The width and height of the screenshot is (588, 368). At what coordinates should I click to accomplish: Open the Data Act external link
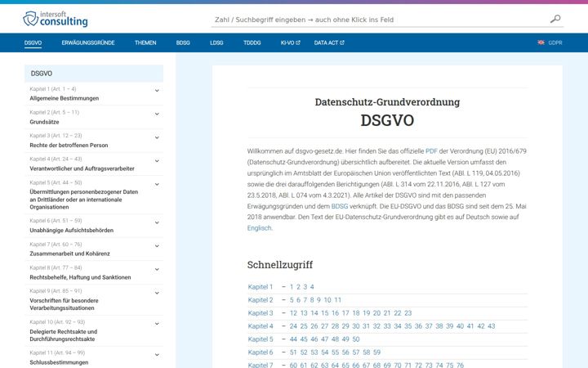pos(329,43)
